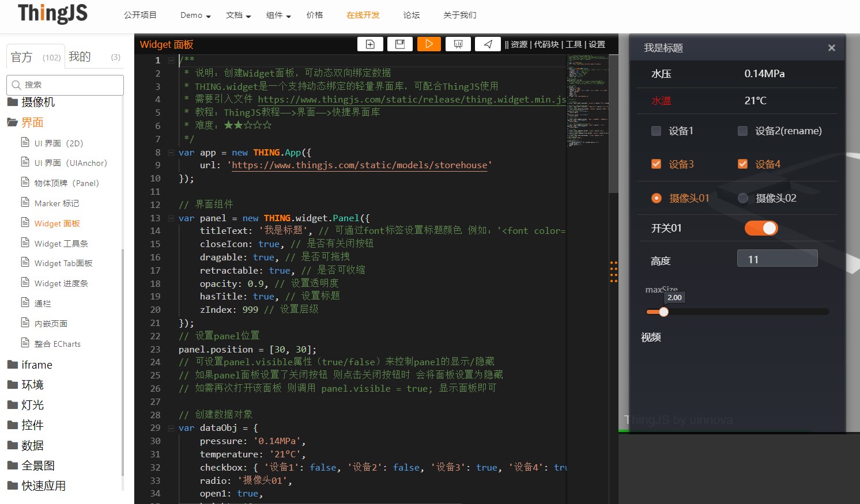Click the presentation board icon in toolbar
The image size is (860, 504).
458,44
